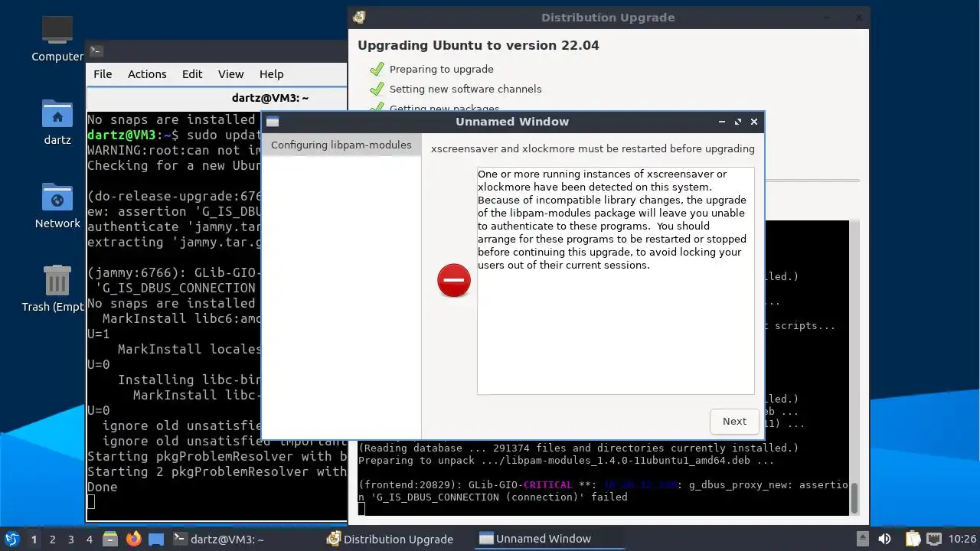Switch to workspace 2 in pager

tap(52, 540)
